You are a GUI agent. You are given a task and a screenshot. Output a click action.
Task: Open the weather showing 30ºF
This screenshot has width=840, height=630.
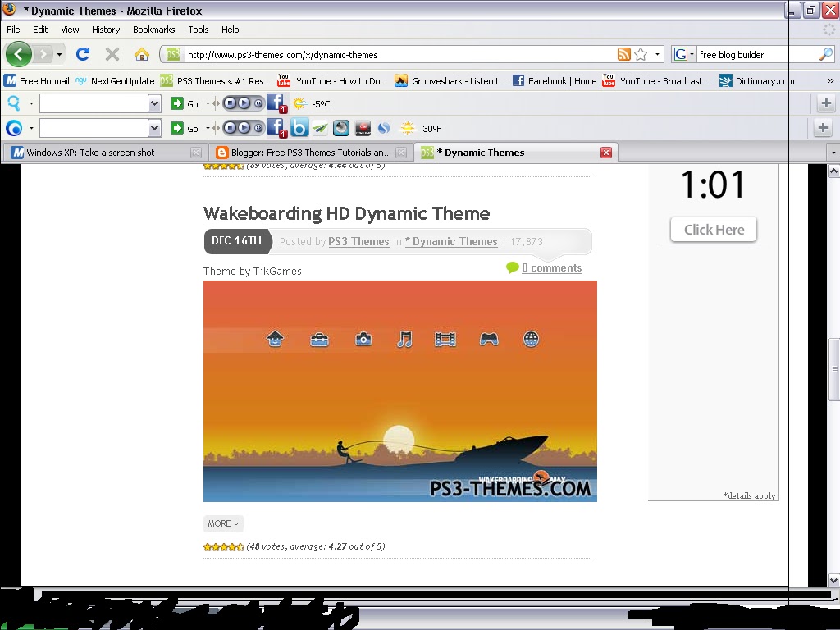(421, 128)
